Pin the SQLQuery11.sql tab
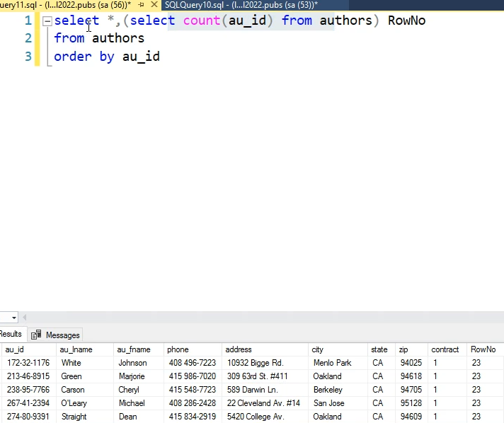 click(141, 5)
